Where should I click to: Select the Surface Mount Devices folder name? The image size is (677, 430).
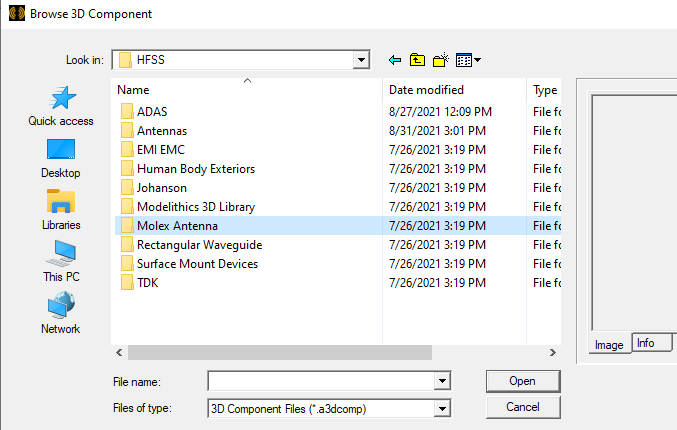197,263
